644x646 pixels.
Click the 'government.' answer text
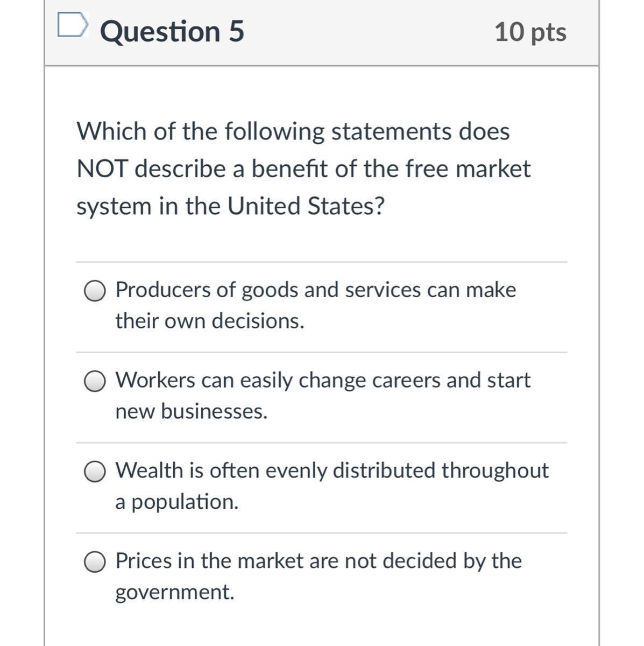[175, 593]
